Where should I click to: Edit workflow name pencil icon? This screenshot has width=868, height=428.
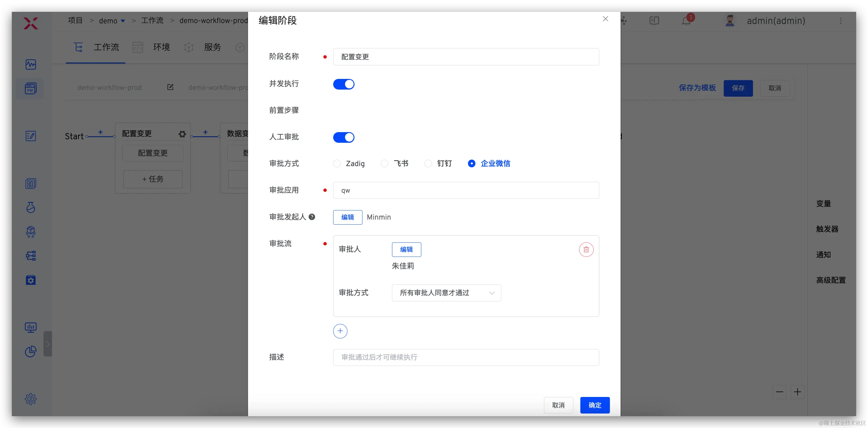pos(170,87)
